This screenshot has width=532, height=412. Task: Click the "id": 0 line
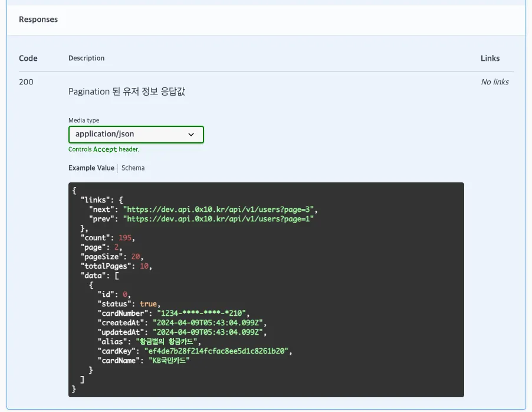click(x=114, y=295)
